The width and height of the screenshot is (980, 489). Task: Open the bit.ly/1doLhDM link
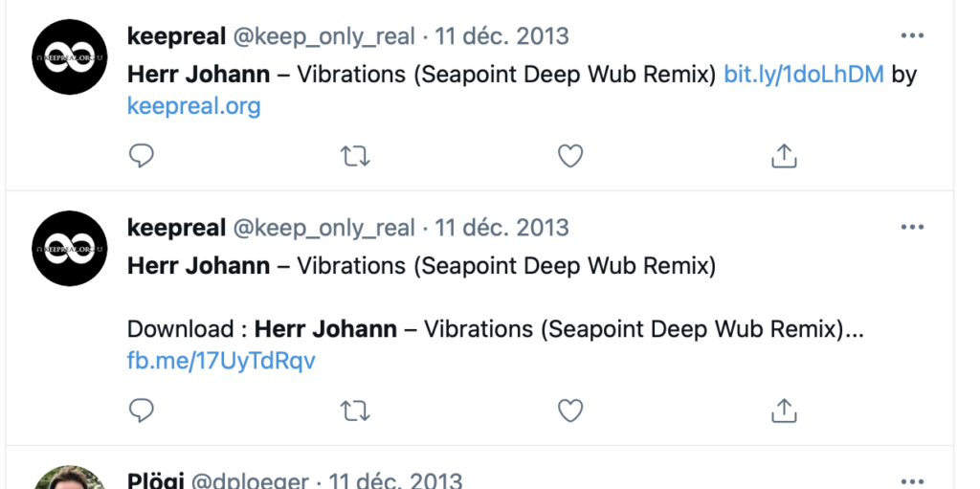804,75
